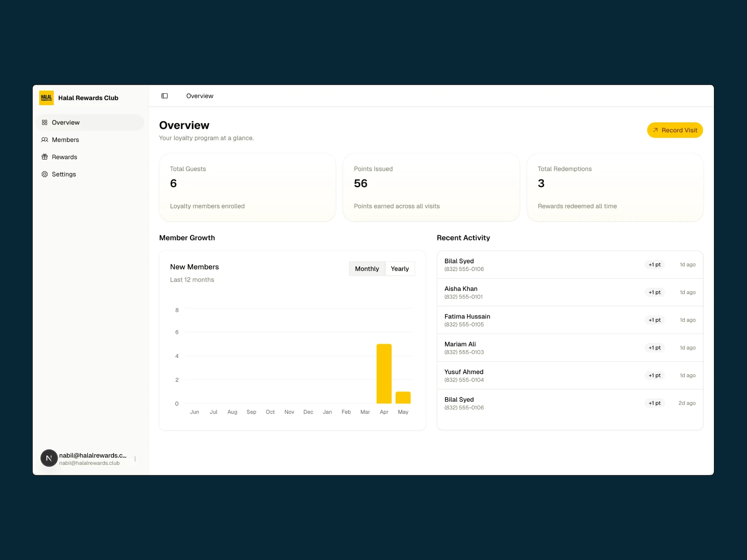Click the Overview breadcrumb in the header
747x560 pixels.
pos(200,96)
